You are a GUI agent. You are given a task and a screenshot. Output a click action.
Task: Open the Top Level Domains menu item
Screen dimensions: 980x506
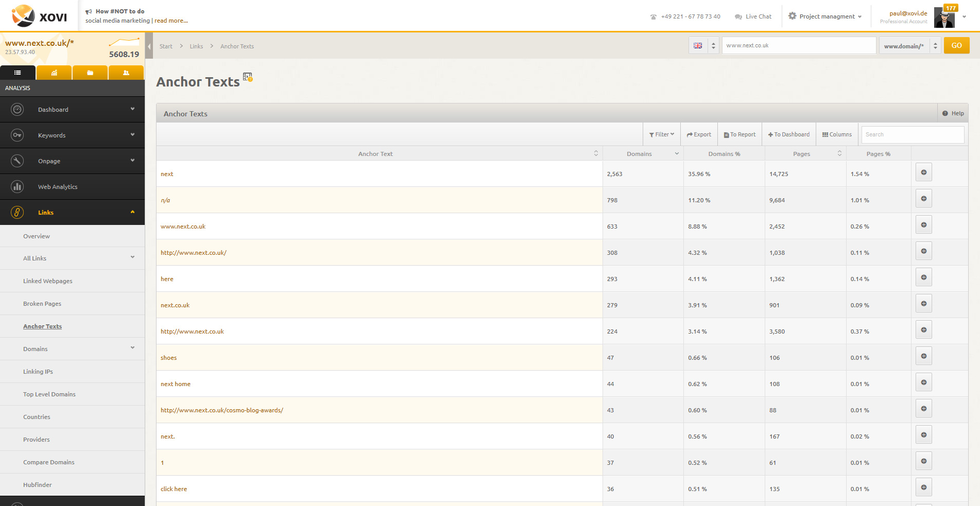[x=49, y=394]
